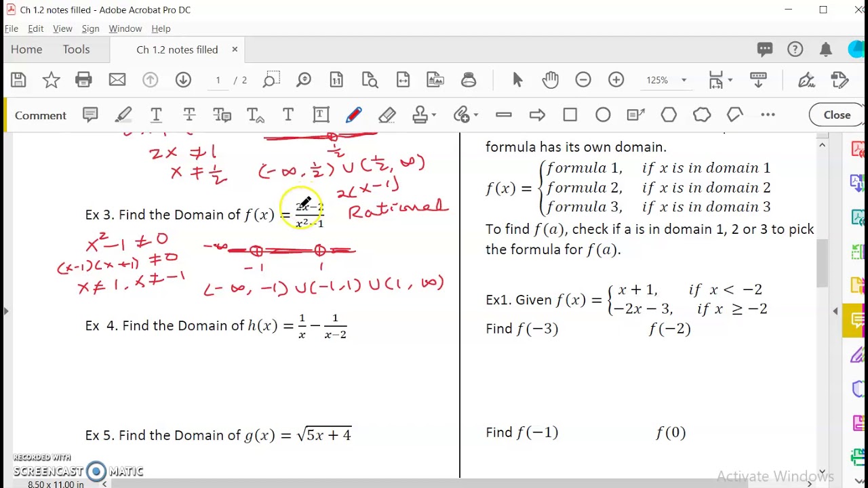Save the file using the floppy disk icon

tap(18, 80)
